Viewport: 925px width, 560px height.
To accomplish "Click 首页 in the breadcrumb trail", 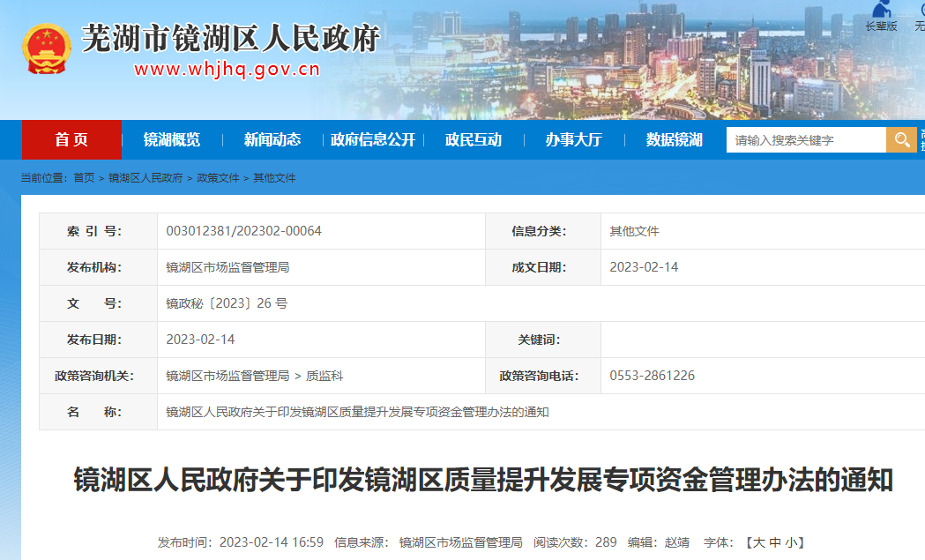I will click(84, 177).
